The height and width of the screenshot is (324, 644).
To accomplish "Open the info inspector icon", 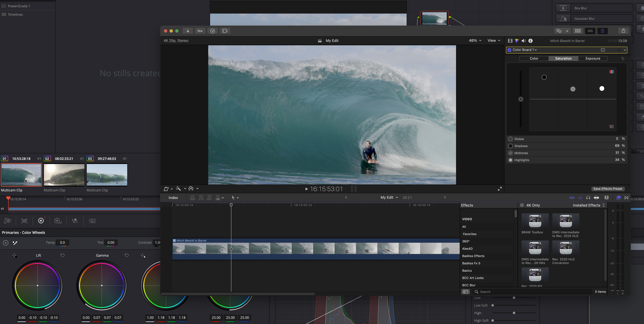I will coord(531,41).
